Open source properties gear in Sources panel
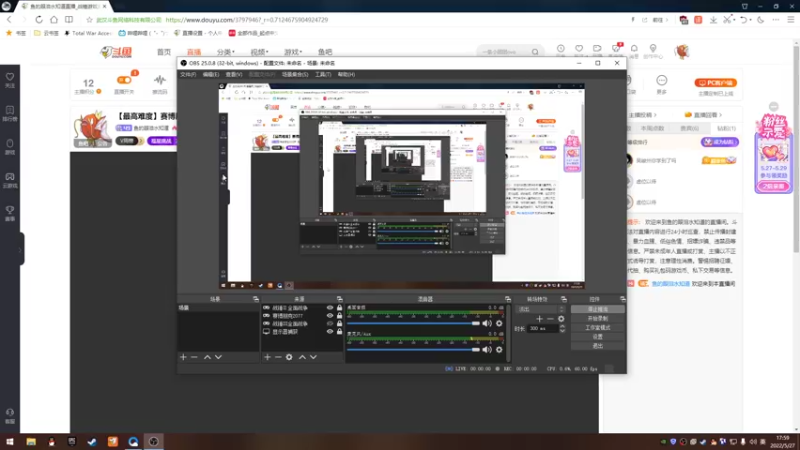This screenshot has width=800, height=450. [289, 357]
